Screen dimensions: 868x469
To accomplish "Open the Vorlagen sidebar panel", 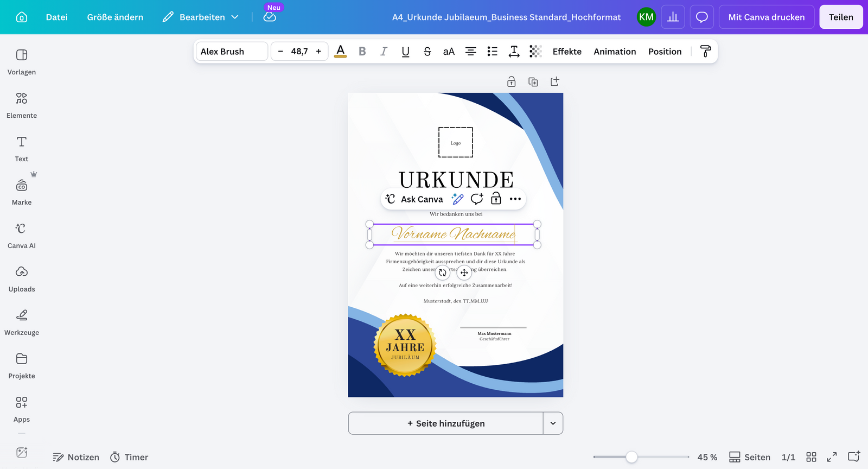I will (22, 62).
